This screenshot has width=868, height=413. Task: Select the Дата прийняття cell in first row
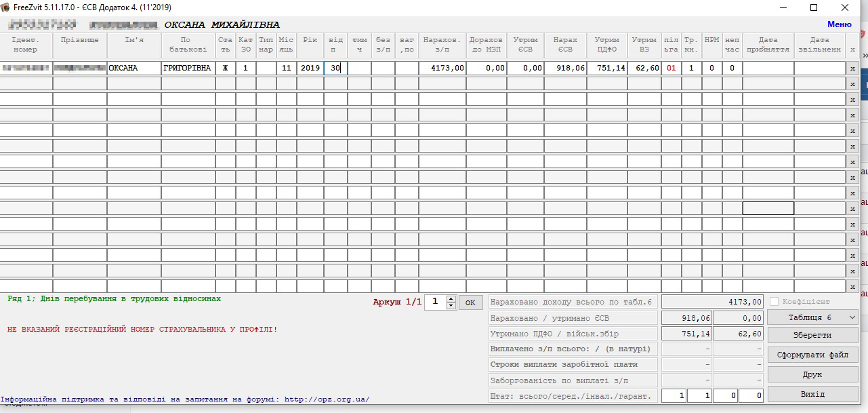(768, 68)
